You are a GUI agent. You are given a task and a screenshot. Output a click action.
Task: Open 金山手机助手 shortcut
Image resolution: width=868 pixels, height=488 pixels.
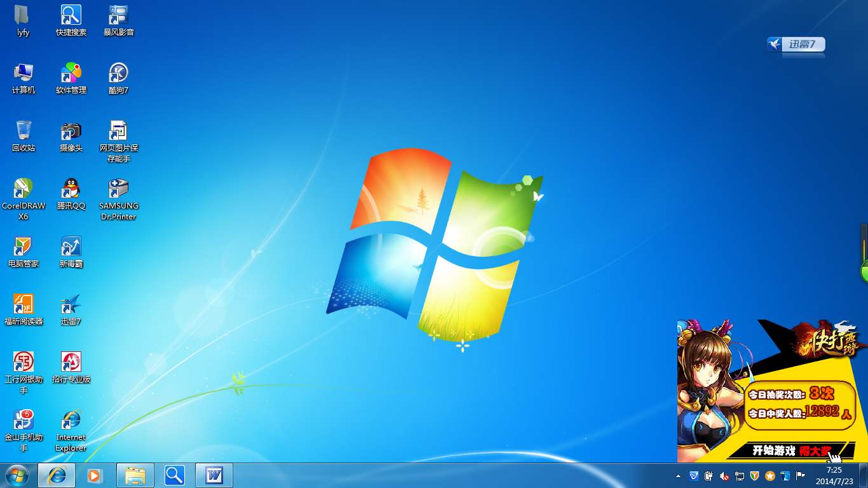pyautogui.click(x=23, y=430)
